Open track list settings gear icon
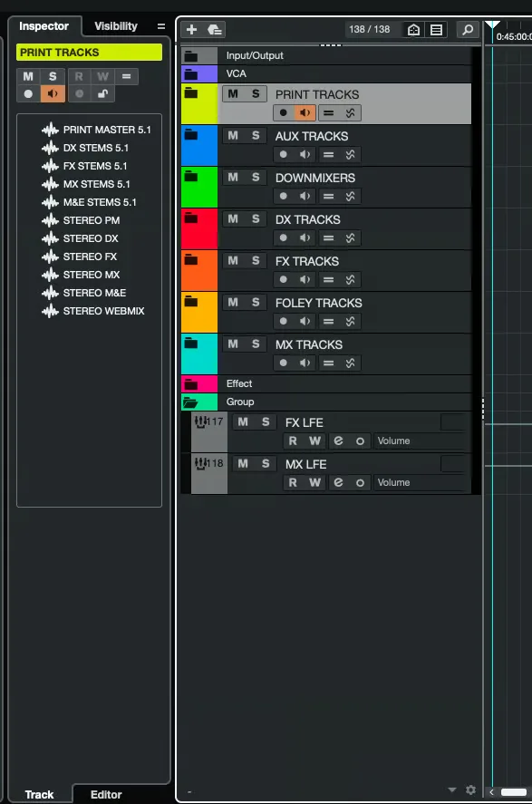Image resolution: width=532 pixels, height=804 pixels. tap(470, 790)
